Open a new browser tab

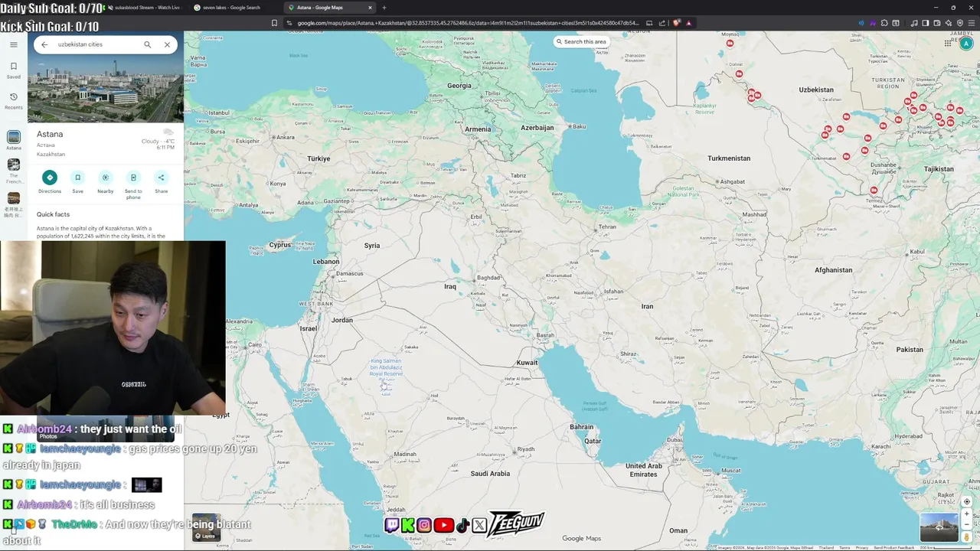point(384,8)
